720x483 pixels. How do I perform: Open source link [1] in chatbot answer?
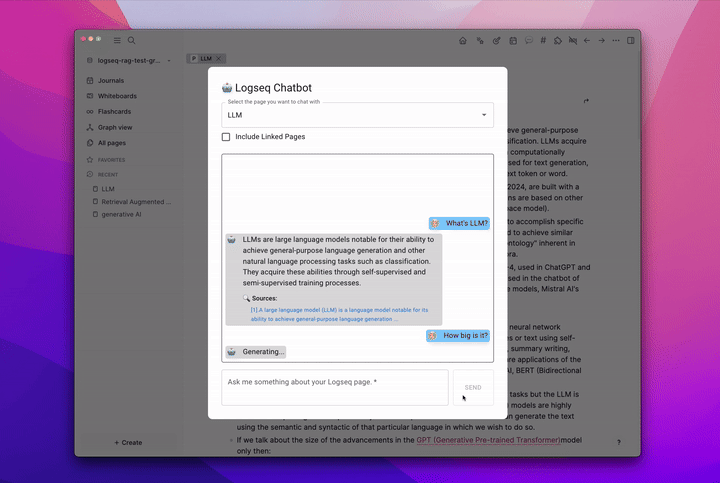click(x=339, y=315)
